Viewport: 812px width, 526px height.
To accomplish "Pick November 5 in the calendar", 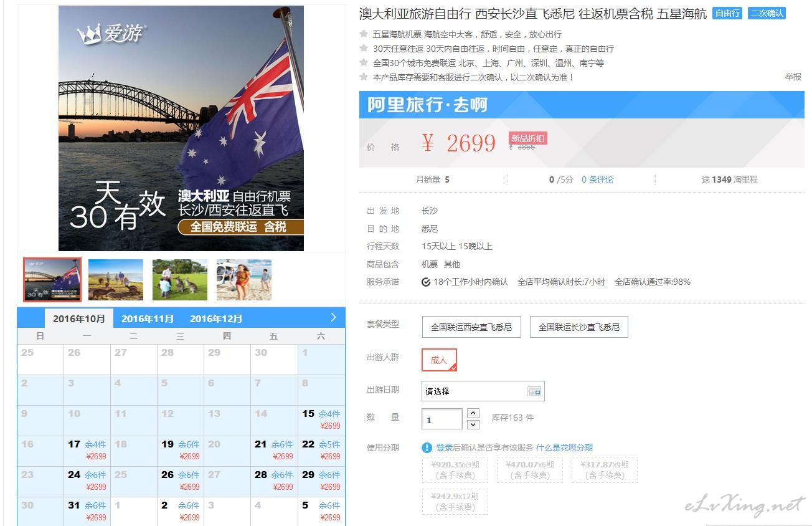I will [321, 512].
